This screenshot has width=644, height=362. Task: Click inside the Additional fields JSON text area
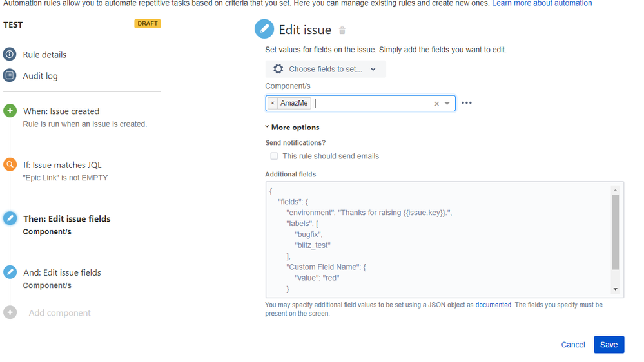point(438,240)
